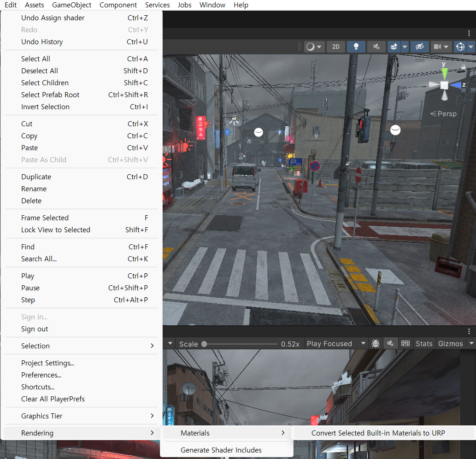
Task: Toggle the scene gizmos globe icon
Action: (x=460, y=47)
